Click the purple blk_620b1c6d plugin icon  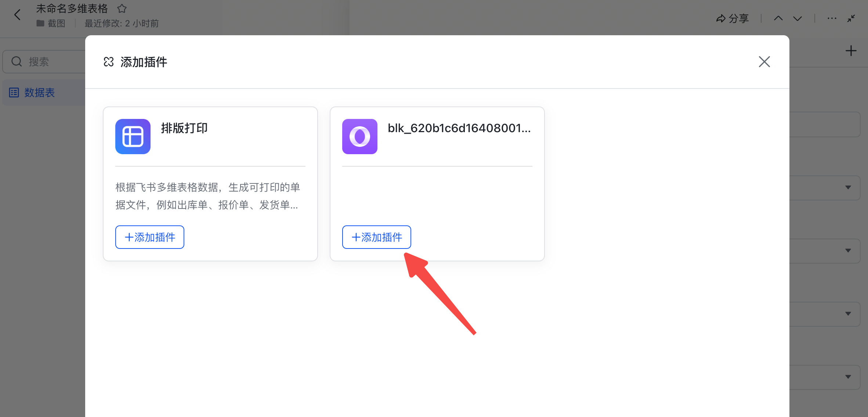click(359, 137)
